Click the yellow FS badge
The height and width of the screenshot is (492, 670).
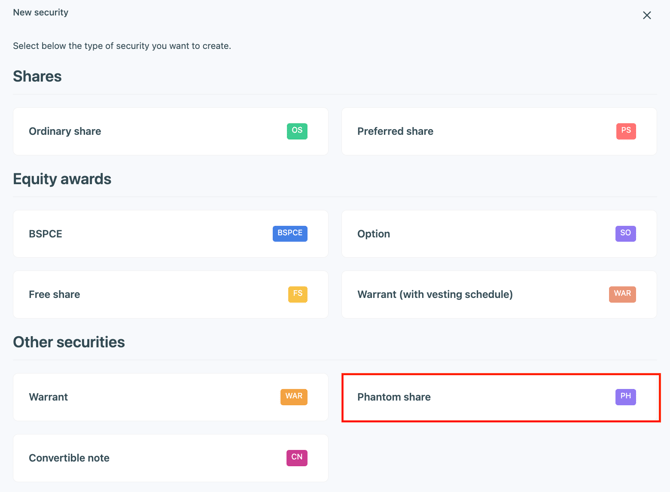pos(297,294)
